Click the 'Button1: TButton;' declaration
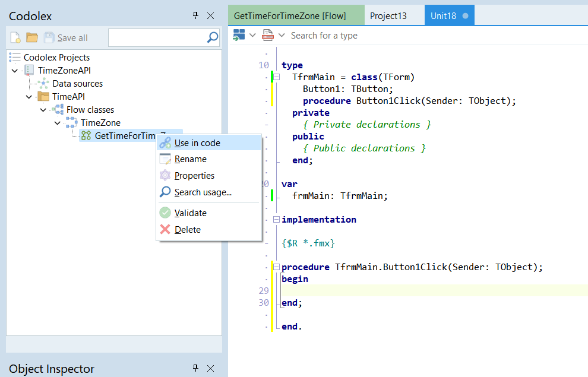This screenshot has height=377, width=588. [x=347, y=89]
